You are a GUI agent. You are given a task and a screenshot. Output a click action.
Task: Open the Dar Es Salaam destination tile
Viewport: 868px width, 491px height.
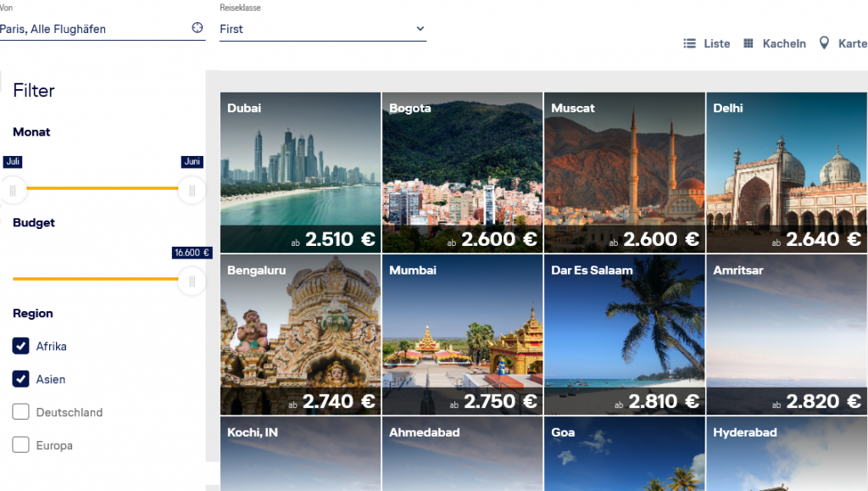tap(625, 335)
